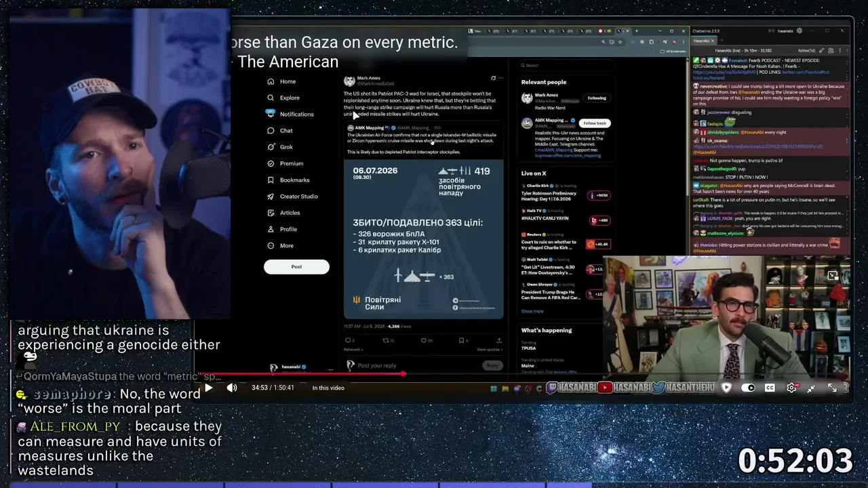Open the View quotes link

(489, 350)
